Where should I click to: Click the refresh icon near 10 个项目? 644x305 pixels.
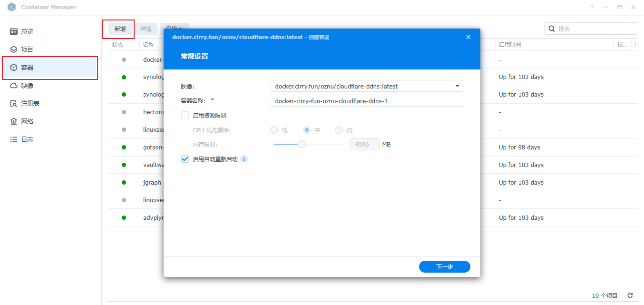(630, 295)
